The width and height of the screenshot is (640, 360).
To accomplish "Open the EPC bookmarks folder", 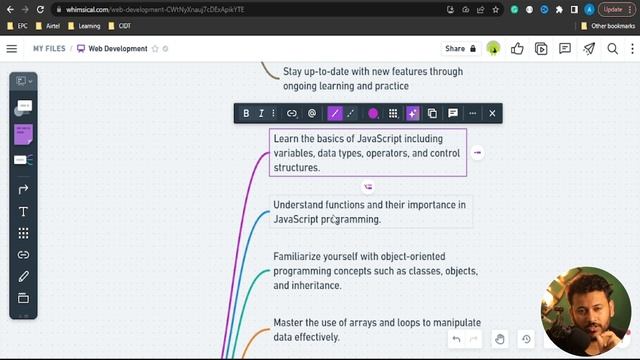I will pos(18,26).
